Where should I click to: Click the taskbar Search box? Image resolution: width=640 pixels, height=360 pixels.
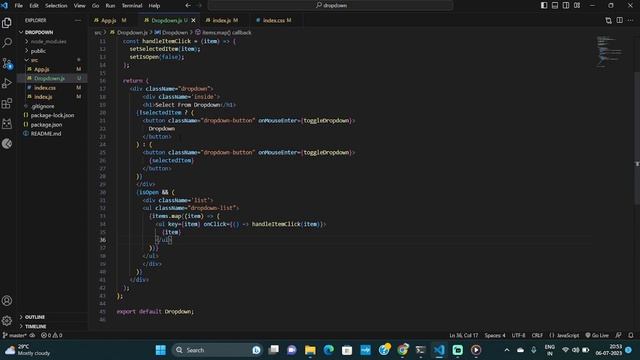[x=217, y=350]
